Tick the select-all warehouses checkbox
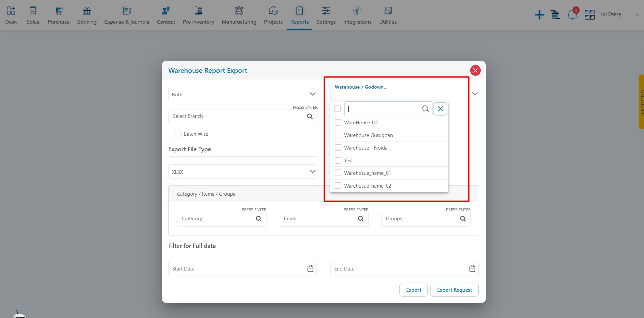Screen dimensions: 644x318 338,109
